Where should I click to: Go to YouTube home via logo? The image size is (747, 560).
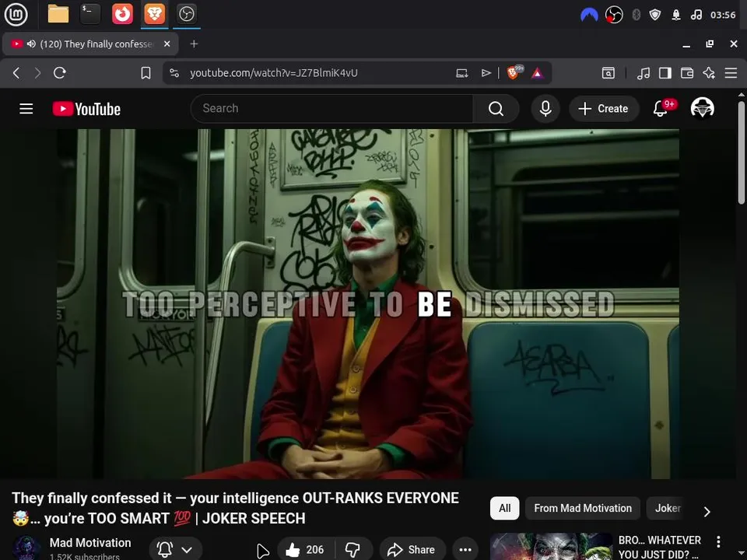(86, 109)
